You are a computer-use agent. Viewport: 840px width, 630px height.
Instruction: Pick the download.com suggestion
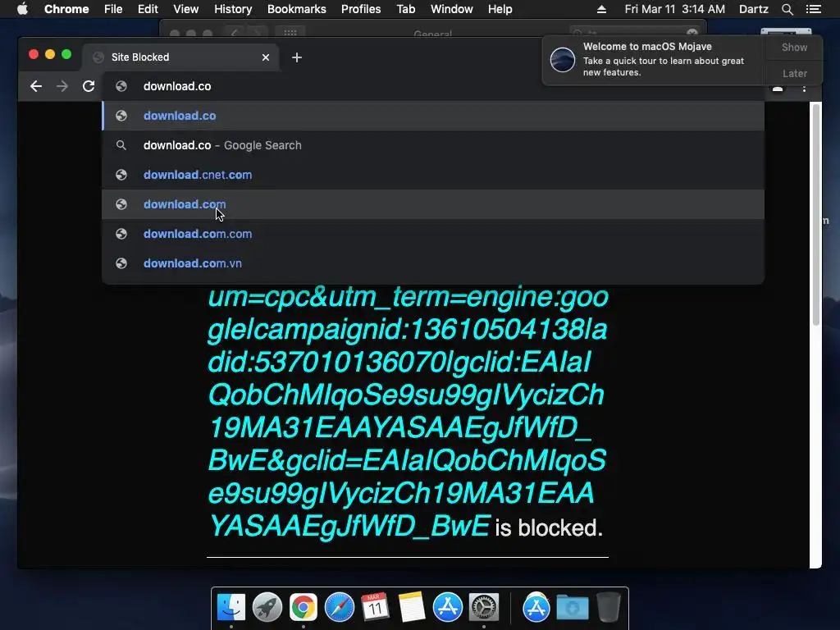(433, 204)
